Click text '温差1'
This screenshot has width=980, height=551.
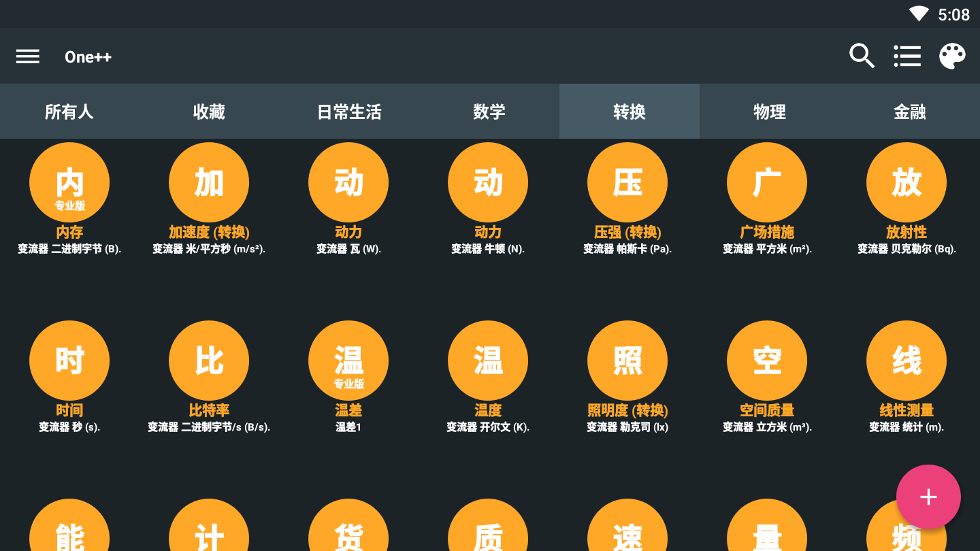click(x=348, y=427)
